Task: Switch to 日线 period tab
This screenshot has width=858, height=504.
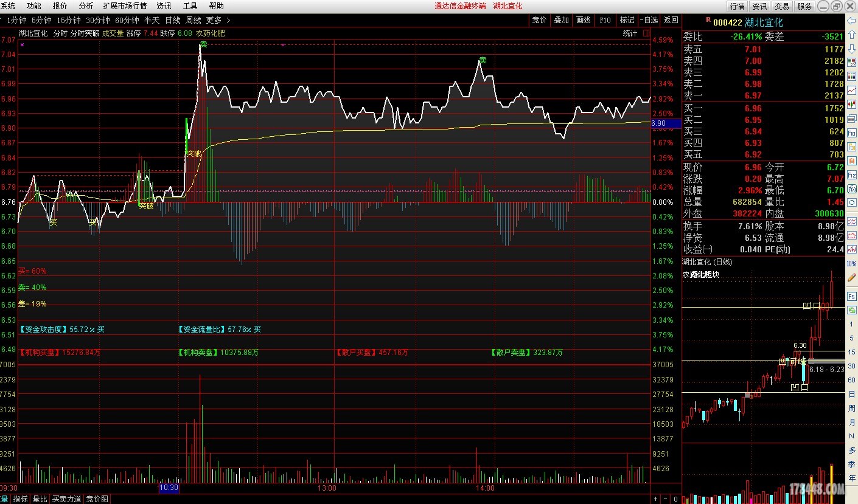Action: [173, 20]
